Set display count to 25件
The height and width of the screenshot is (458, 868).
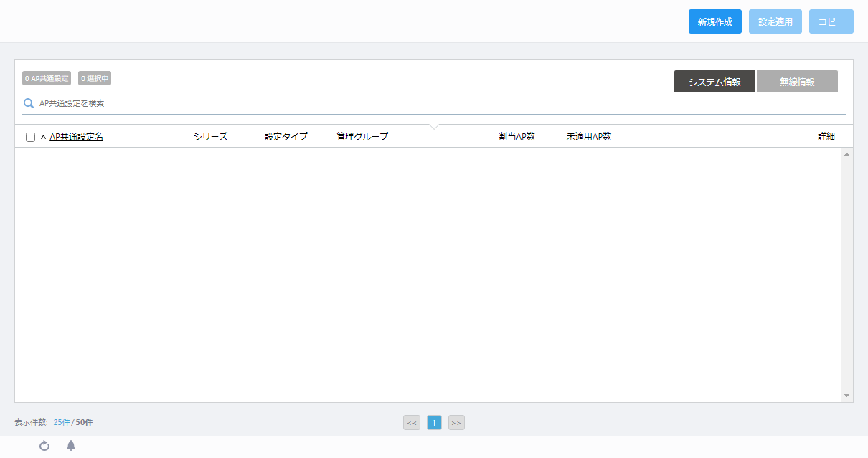[x=62, y=422]
